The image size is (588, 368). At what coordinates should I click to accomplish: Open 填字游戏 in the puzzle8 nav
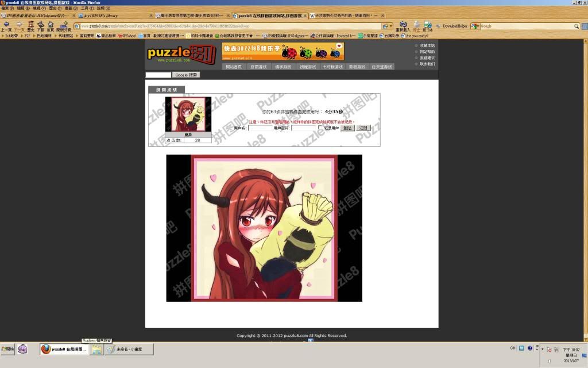click(283, 67)
